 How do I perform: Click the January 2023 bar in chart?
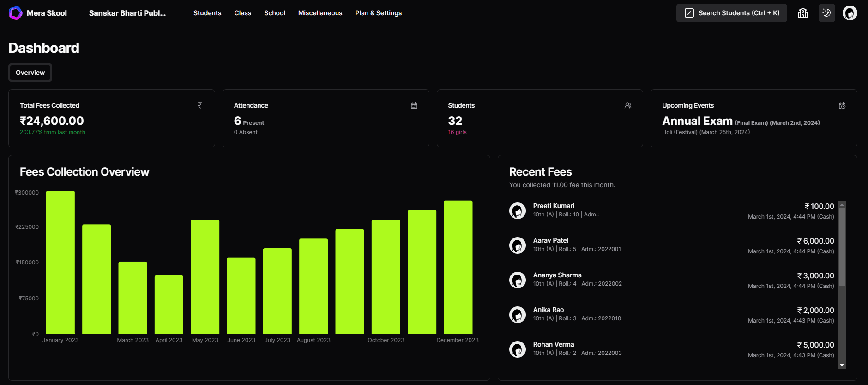60,263
